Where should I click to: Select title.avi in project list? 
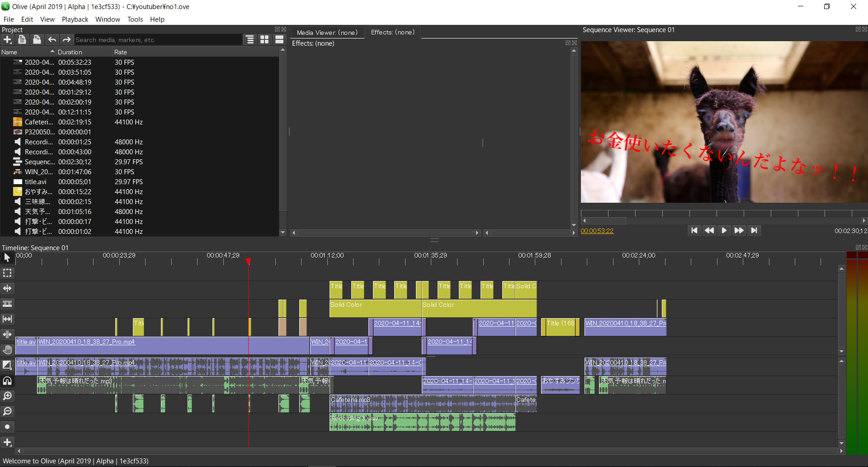139,182
